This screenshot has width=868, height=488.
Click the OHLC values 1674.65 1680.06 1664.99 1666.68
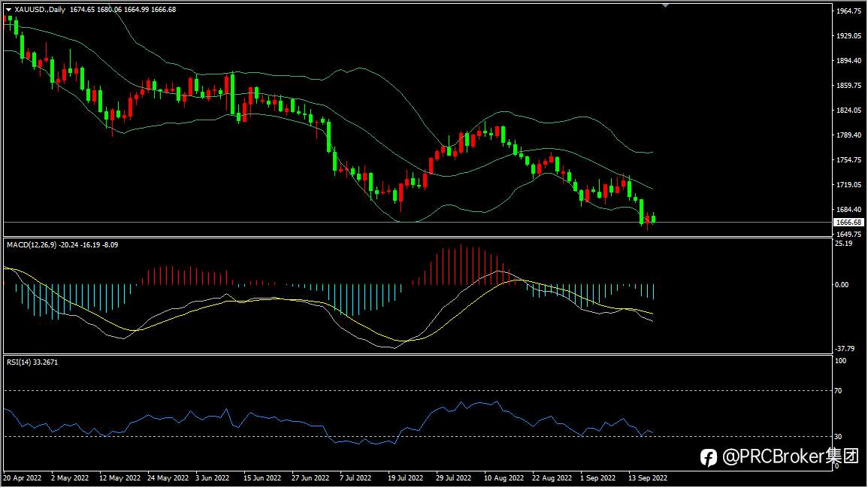(123, 10)
